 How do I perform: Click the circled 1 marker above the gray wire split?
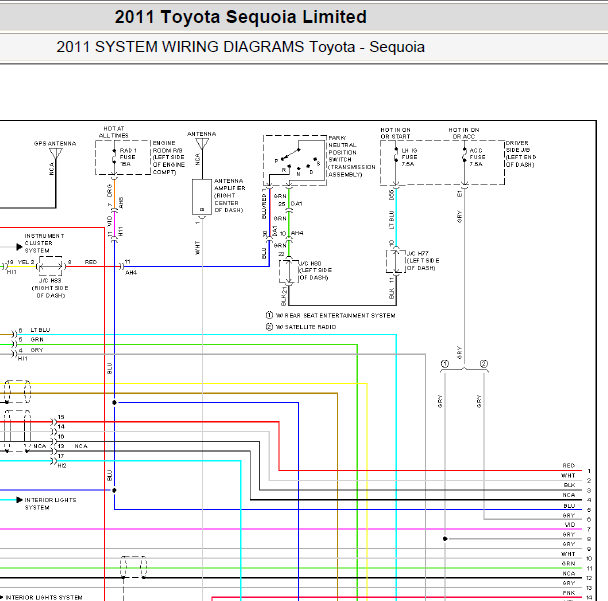pos(445,364)
